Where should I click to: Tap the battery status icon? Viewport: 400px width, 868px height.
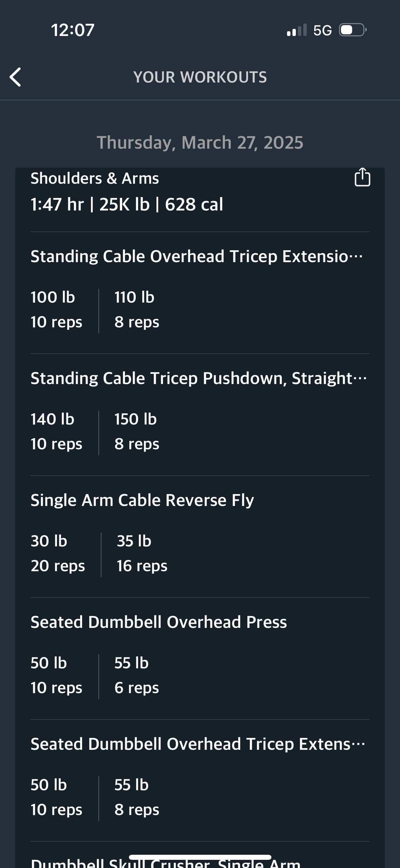[x=353, y=30]
